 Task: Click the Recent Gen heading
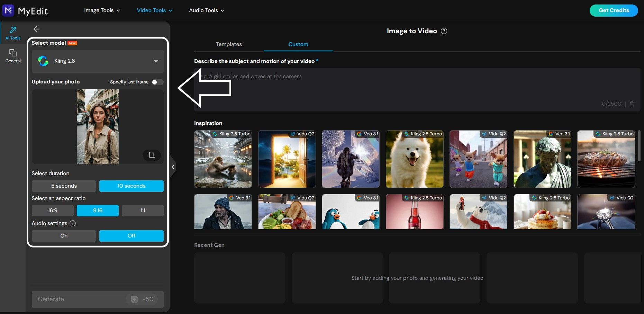coord(209,245)
